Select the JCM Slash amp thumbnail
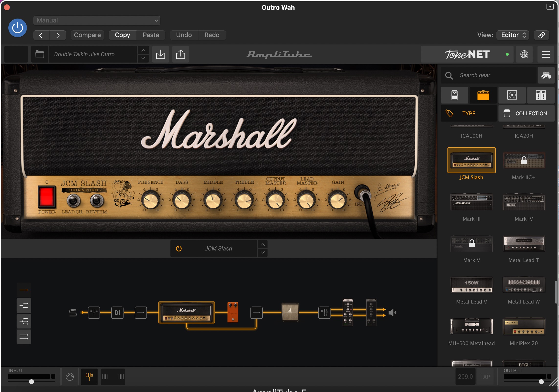Image resolution: width=559 pixels, height=392 pixels. tap(471, 160)
